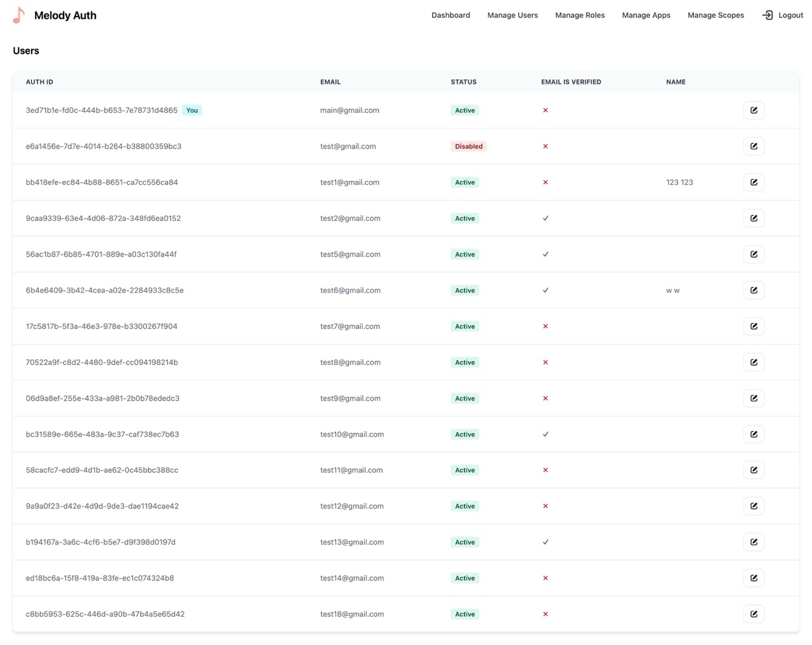
Task: Click auth ID bc31589e-665e-483a-9c37-caf738ec7b63
Action: pyautogui.click(x=102, y=434)
